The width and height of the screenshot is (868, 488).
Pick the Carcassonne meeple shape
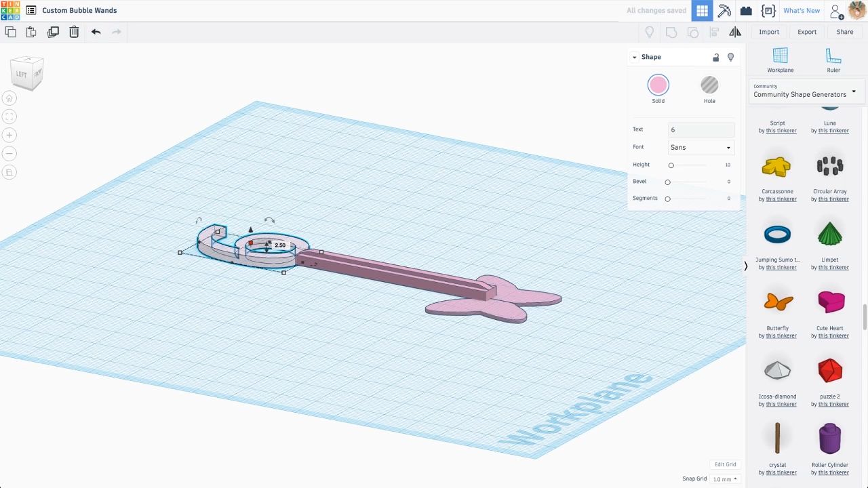(x=777, y=166)
